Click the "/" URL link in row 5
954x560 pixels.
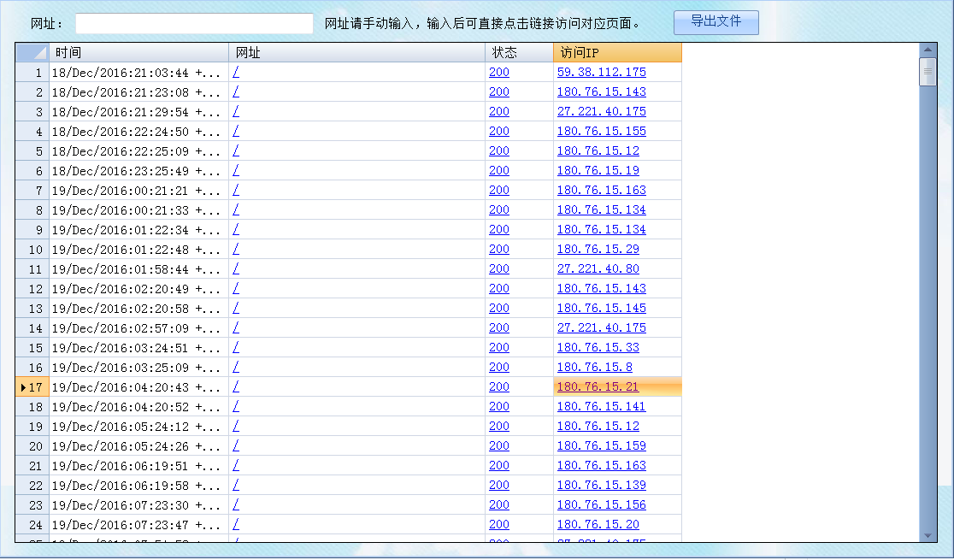click(x=236, y=151)
